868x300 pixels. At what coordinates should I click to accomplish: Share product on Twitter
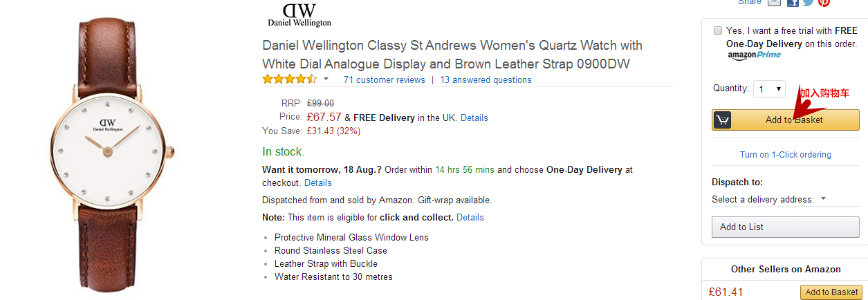pyautogui.click(x=808, y=2)
